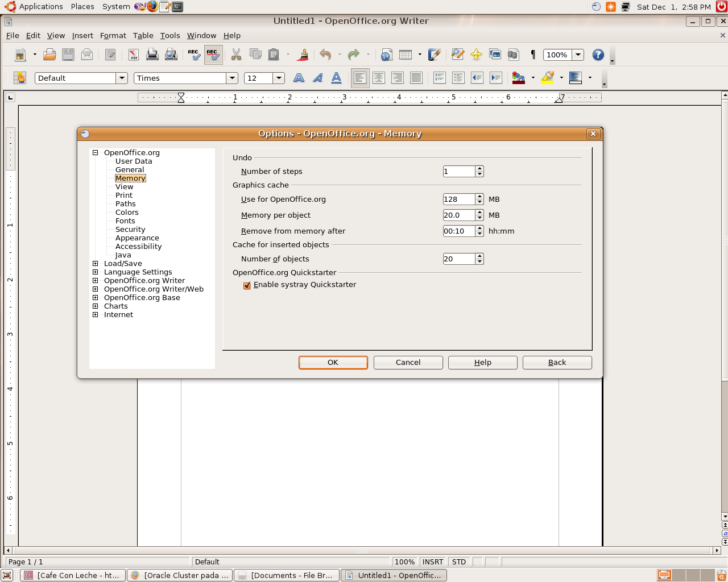Toggle the Italic A icon

pyautogui.click(x=317, y=78)
